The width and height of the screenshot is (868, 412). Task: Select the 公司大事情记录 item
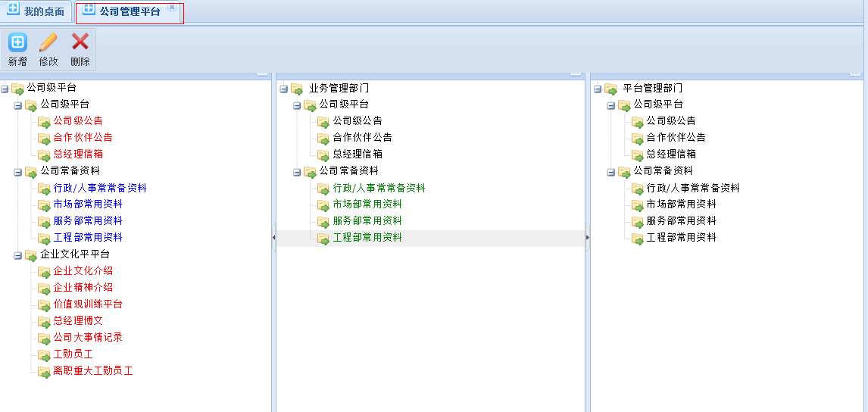pyautogui.click(x=88, y=338)
